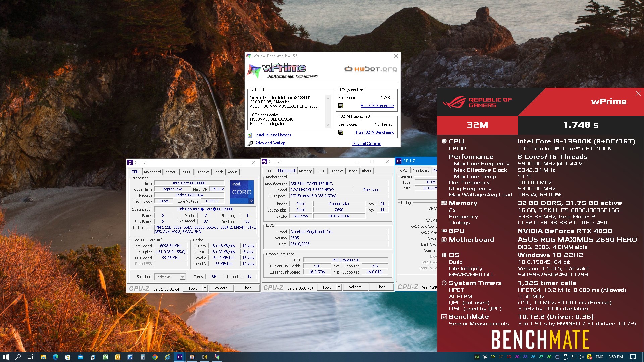
Task: Switch to Bench tab in first CPU-Z window
Action: [218, 172]
